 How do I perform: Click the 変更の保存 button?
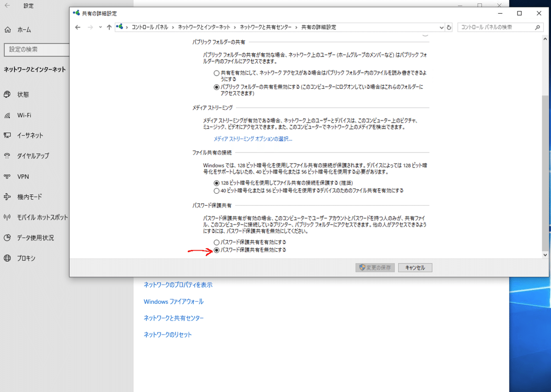pos(375,268)
